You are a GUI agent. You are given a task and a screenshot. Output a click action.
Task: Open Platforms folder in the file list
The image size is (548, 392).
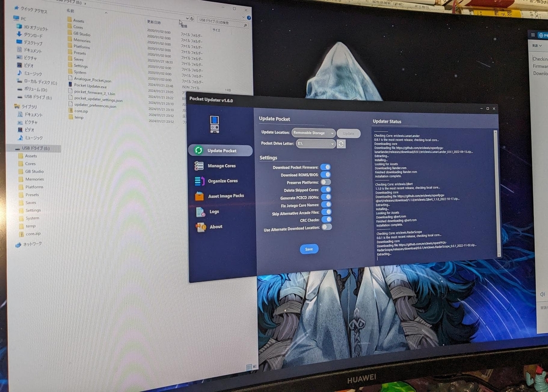pos(79,47)
